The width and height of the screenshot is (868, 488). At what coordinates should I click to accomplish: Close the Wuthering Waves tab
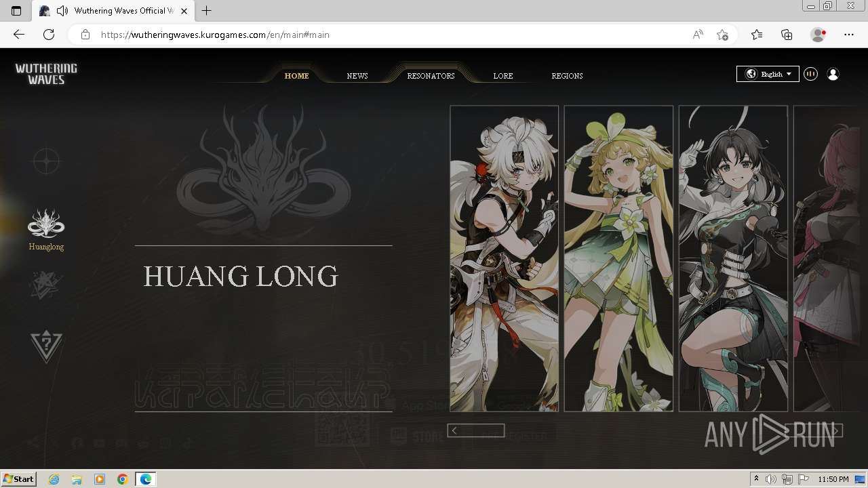coord(184,11)
